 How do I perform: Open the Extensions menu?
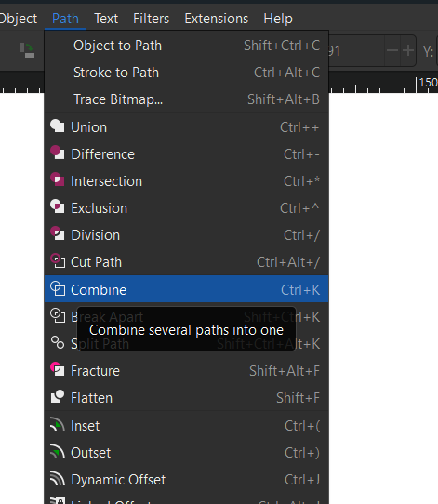tap(217, 19)
